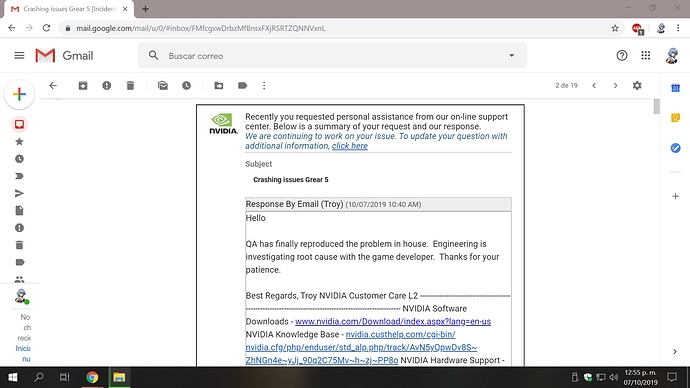
Task: Mark the email as unread
Action: coord(163,85)
